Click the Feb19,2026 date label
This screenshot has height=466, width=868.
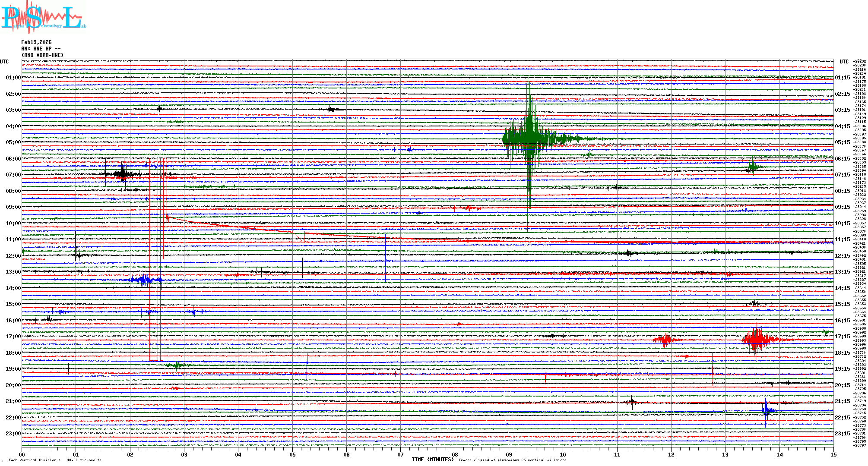[x=36, y=42]
